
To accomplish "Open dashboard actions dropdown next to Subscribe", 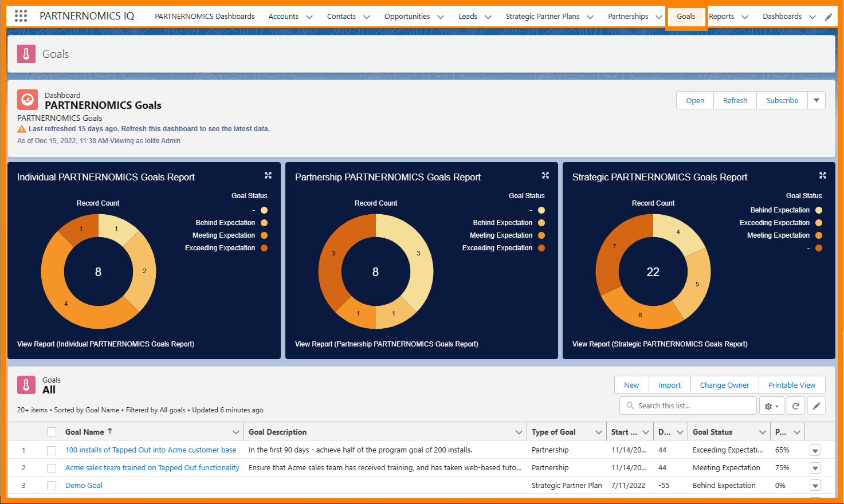I will 816,100.
